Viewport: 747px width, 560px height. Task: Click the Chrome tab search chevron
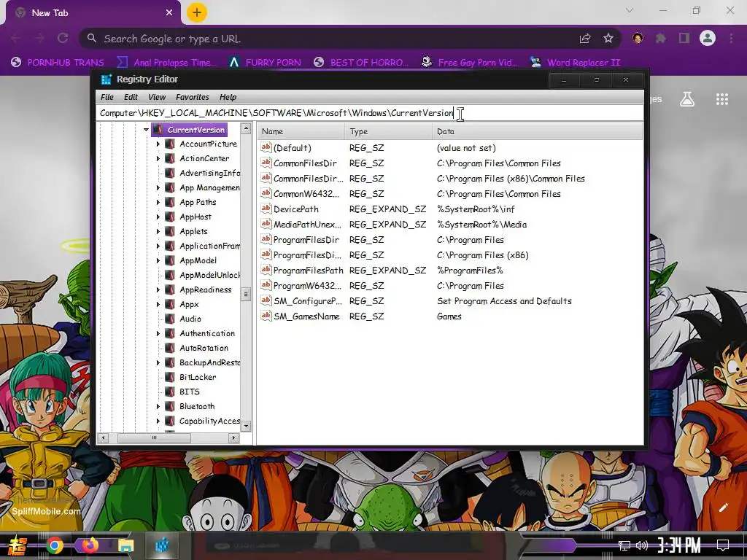pyautogui.click(x=630, y=10)
